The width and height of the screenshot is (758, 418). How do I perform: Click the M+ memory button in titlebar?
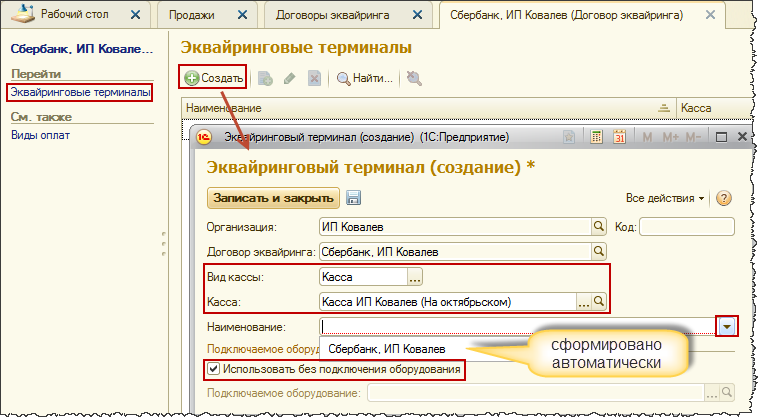tap(670, 137)
